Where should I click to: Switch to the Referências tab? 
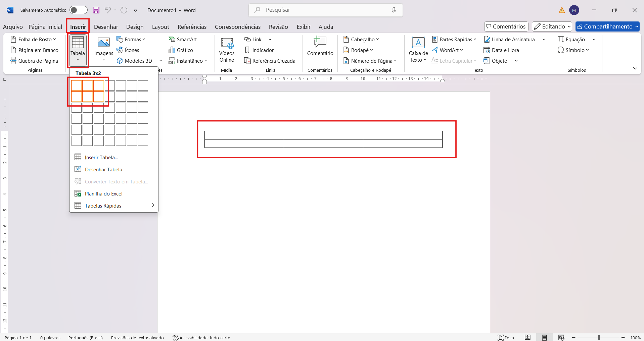tap(192, 27)
